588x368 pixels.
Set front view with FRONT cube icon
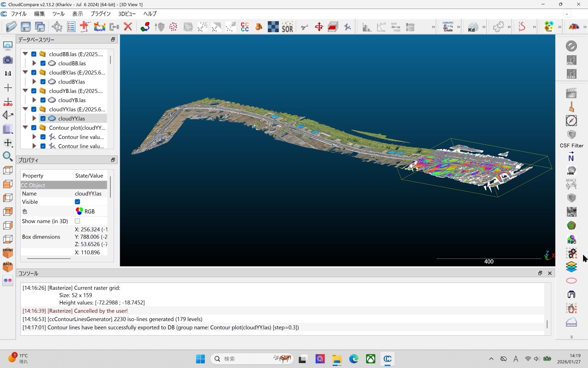[8, 253]
